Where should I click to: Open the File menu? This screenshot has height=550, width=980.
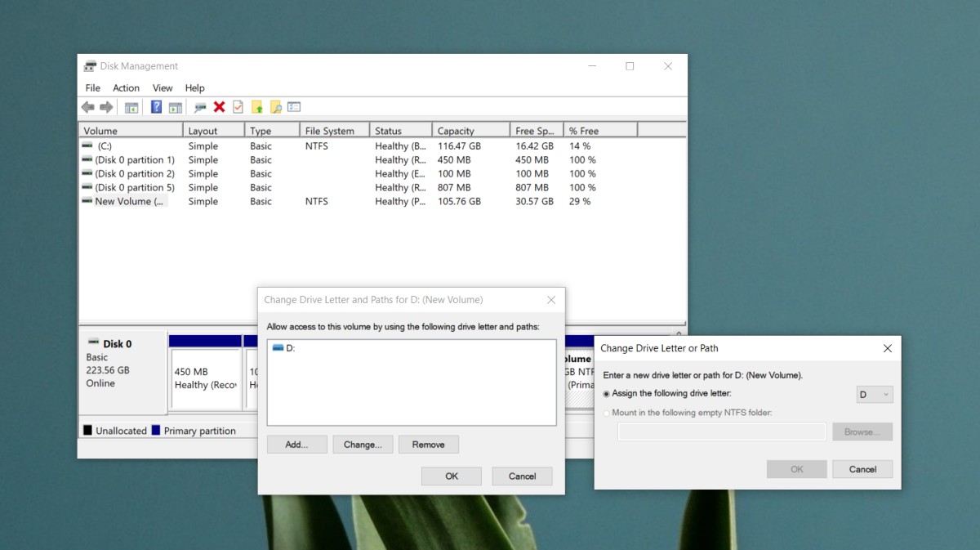(93, 87)
